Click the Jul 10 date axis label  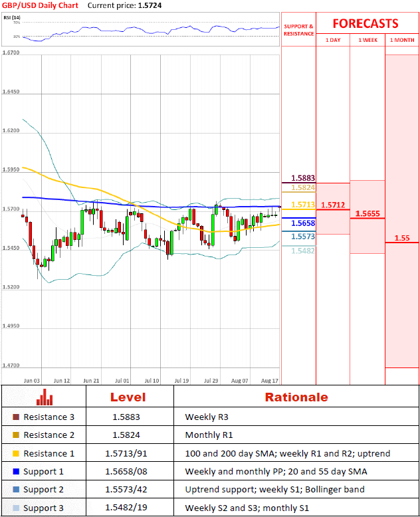152,381
